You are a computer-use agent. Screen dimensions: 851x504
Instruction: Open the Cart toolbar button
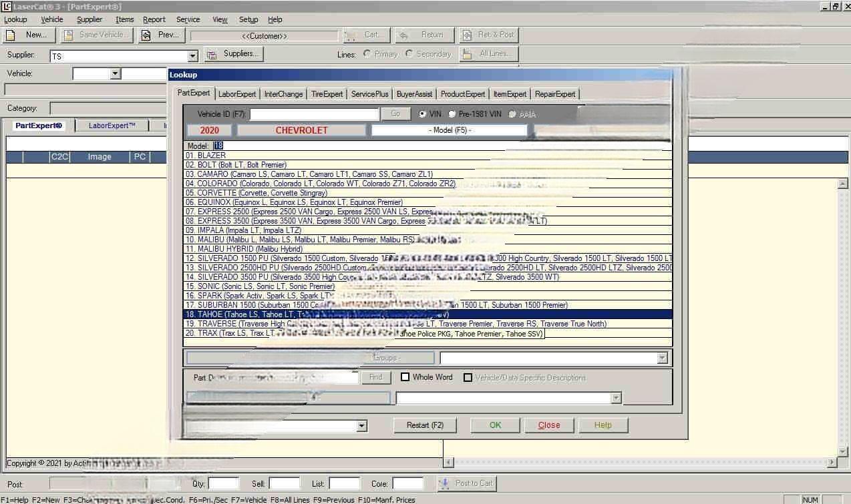[366, 35]
